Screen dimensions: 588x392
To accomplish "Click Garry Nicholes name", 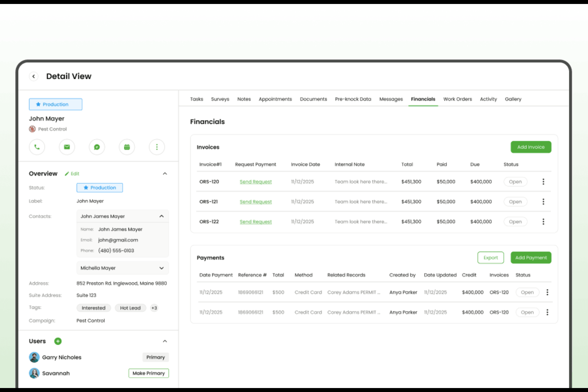I will coord(62,357).
